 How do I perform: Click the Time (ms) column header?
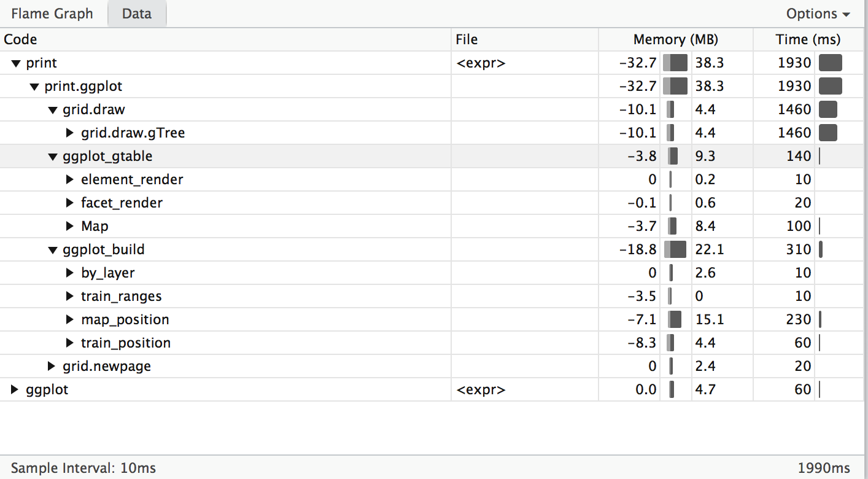(x=808, y=39)
